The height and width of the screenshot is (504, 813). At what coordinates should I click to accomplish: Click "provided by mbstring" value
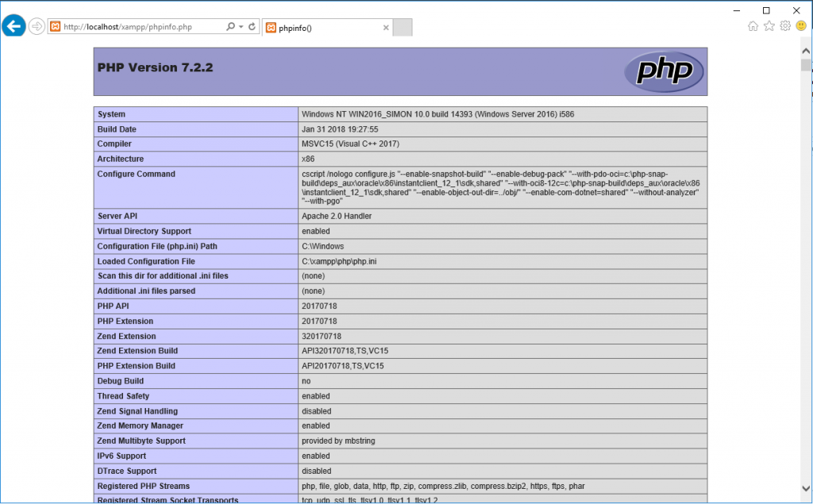coord(338,441)
